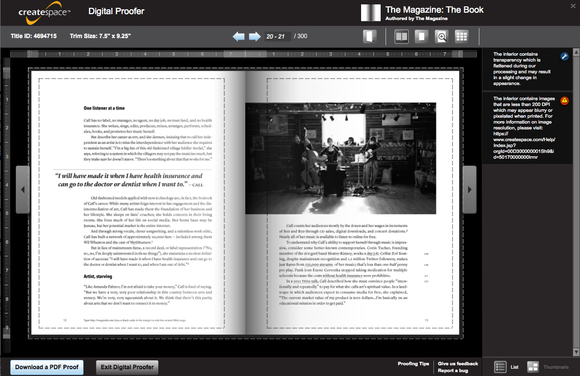Screen dimensions: 580x376
Task: Advance pages with blue right arrow
Action: tap(254, 36)
